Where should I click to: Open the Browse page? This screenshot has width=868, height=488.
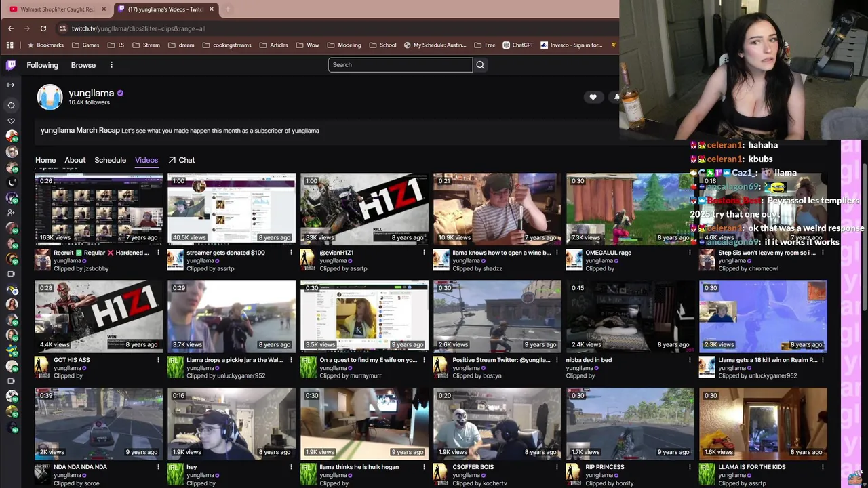tap(83, 65)
